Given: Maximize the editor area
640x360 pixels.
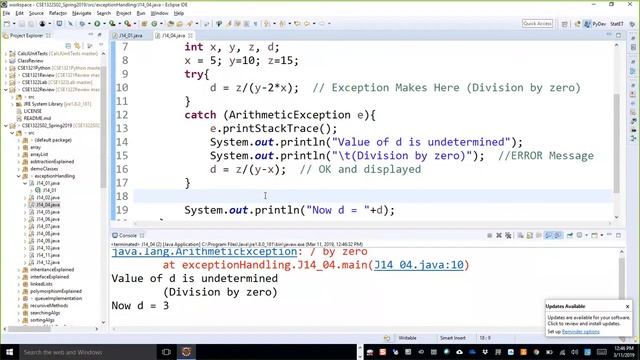Looking at the screenshot, I should (x=618, y=36).
